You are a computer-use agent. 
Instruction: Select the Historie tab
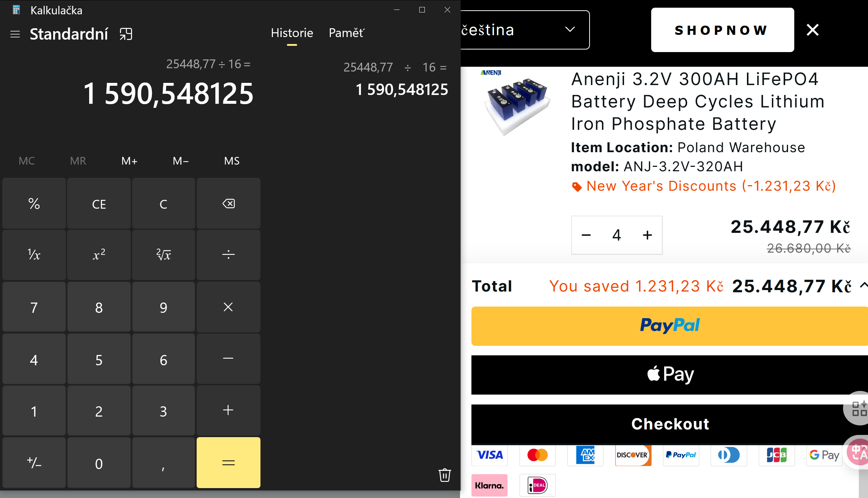[292, 33]
